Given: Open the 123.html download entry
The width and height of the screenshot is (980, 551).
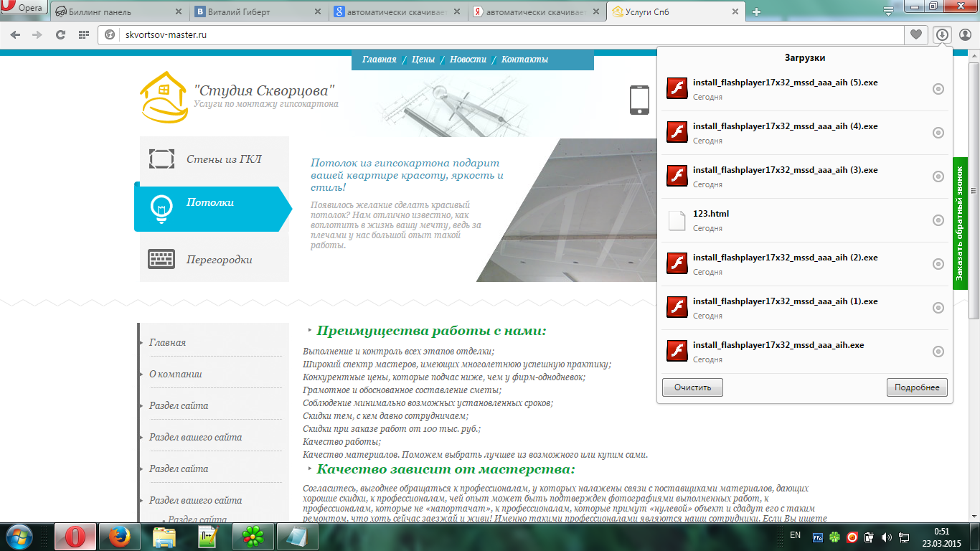Looking at the screenshot, I should tap(804, 220).
